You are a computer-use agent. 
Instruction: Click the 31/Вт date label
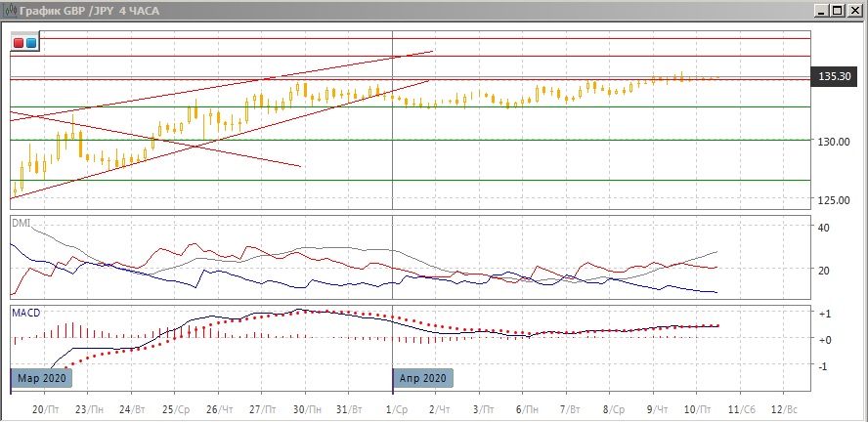point(350,409)
